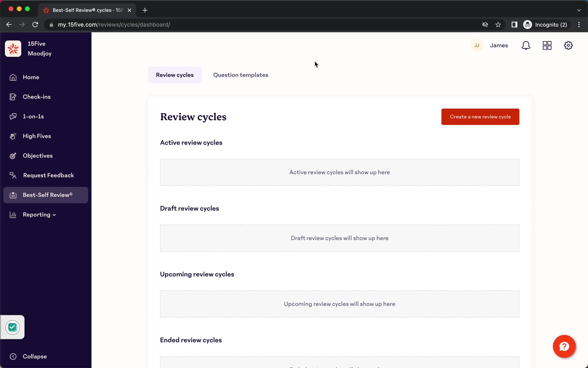Click the settings gear icon
The width and height of the screenshot is (588, 368).
pos(568,45)
